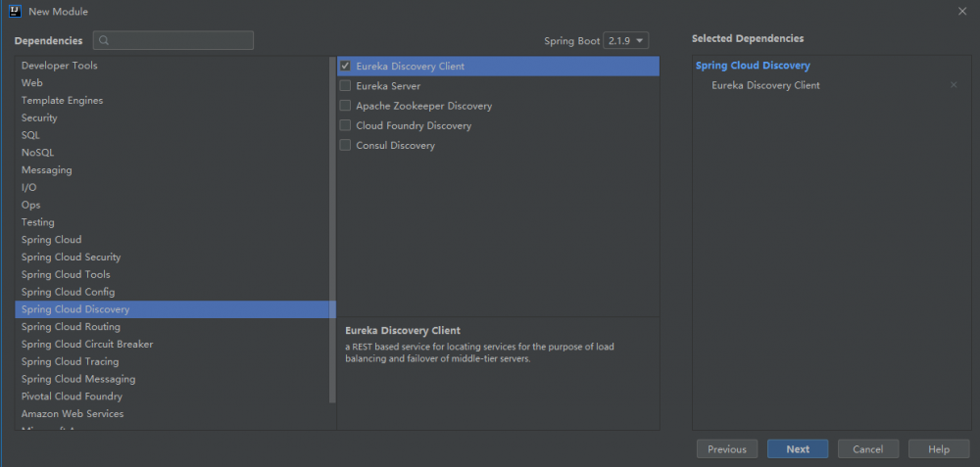Click the Cancel button
This screenshot has height=467, width=980.
point(867,449)
